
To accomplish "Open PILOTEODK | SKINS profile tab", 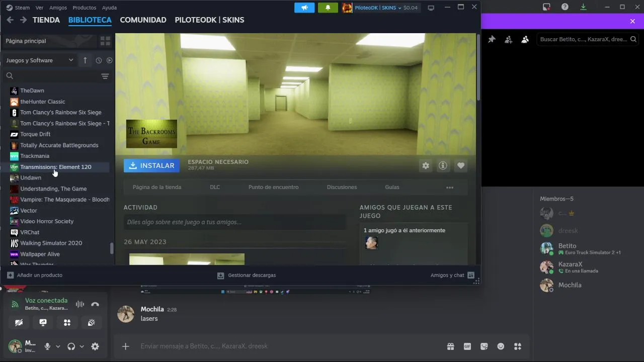I will click(209, 20).
